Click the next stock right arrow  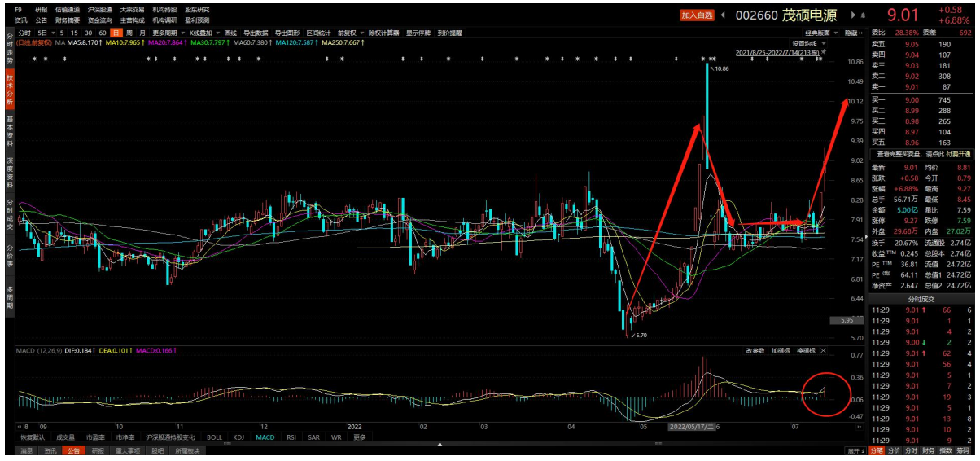[x=853, y=15]
